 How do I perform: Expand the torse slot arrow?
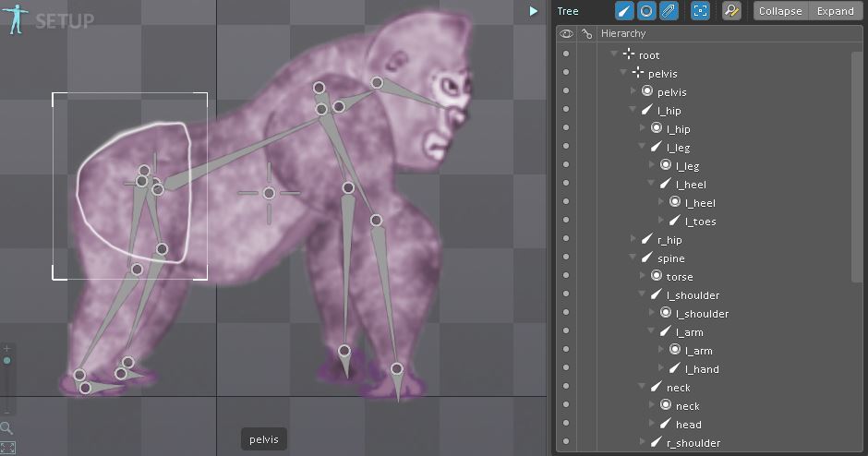[x=642, y=276]
